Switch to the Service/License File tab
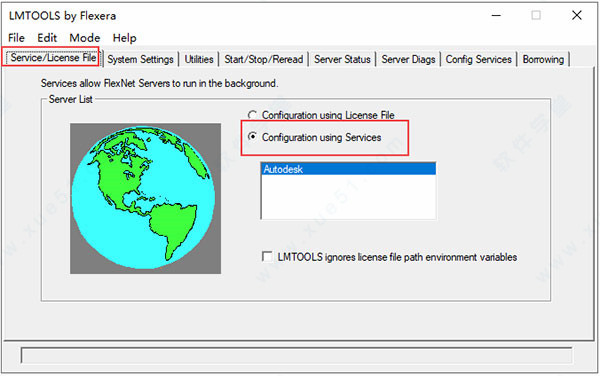The width and height of the screenshot is (600, 376). coord(52,57)
